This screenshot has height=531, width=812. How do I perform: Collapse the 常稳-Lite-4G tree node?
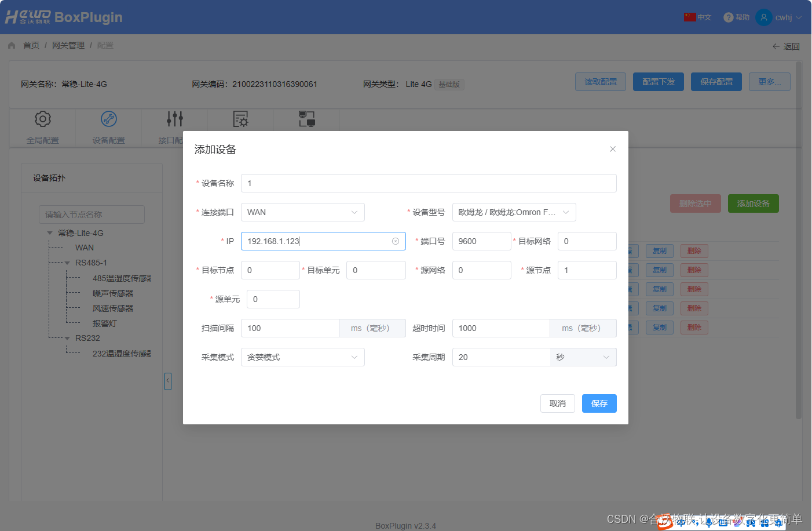point(50,233)
